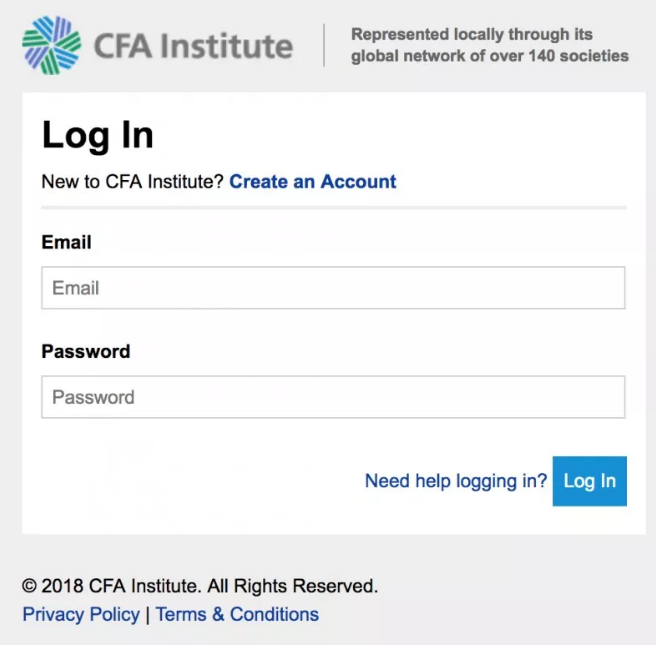Click the Password field label
The height and width of the screenshot is (650, 656).
(86, 352)
